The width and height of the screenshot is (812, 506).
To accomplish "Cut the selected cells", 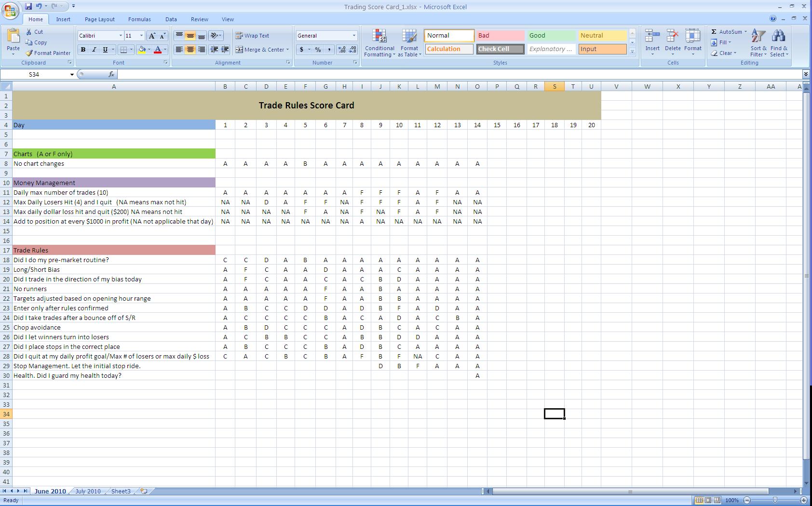I will pyautogui.click(x=34, y=32).
